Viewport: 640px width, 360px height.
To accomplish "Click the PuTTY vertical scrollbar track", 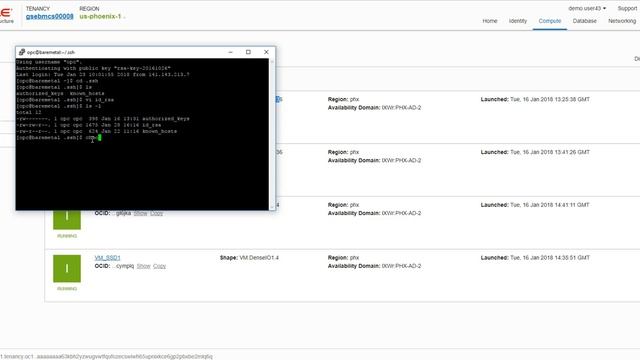I will tap(272, 134).
